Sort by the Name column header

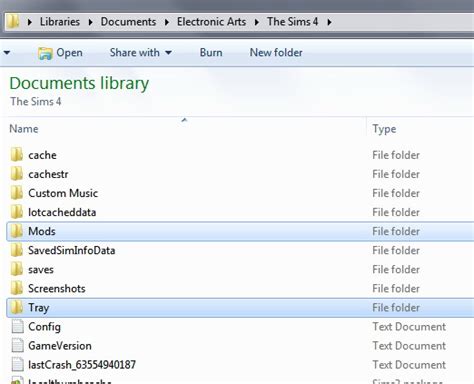click(24, 129)
